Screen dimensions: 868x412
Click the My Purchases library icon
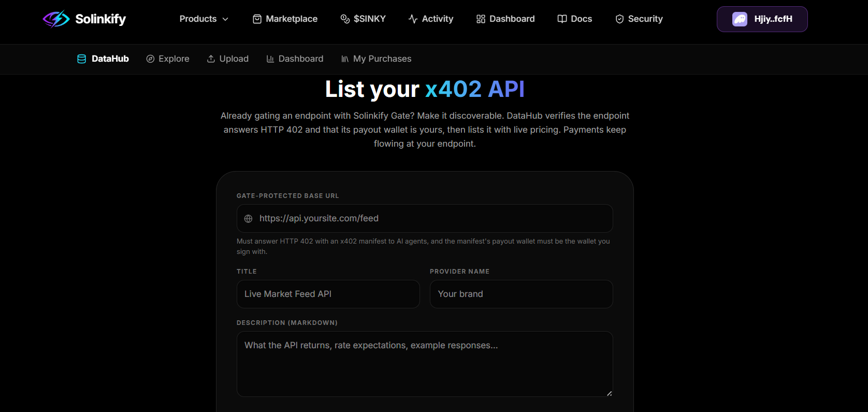tap(345, 59)
